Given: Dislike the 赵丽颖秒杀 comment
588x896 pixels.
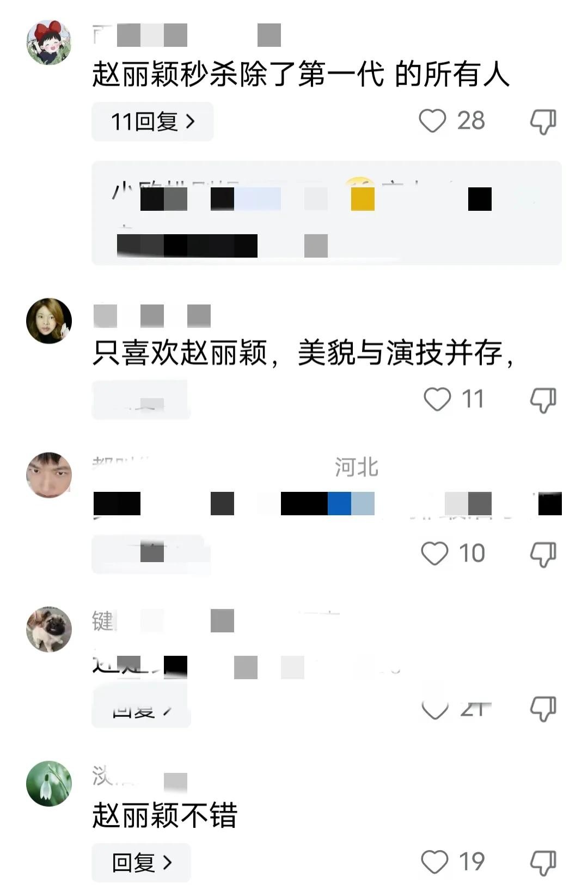Looking at the screenshot, I should point(543,121).
